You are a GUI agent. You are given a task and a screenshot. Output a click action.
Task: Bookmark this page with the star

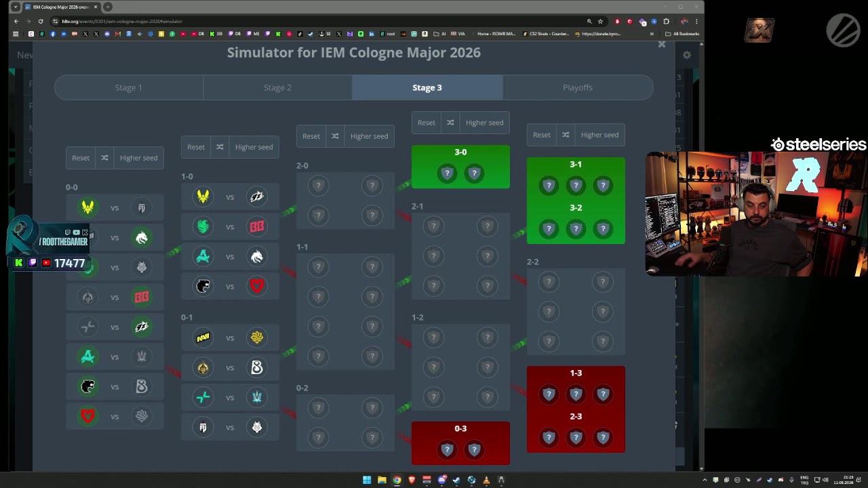coord(600,21)
